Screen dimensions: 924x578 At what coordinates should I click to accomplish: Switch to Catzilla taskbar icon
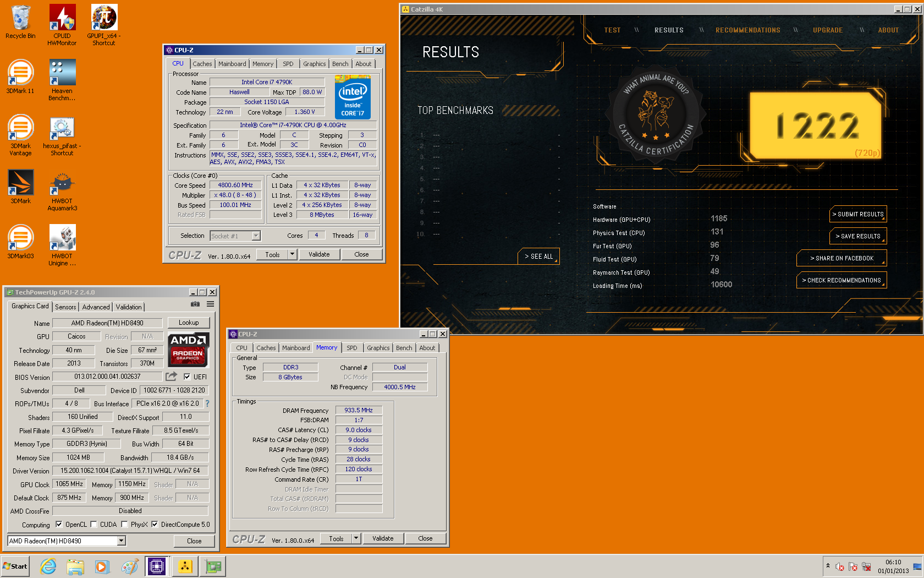185,566
